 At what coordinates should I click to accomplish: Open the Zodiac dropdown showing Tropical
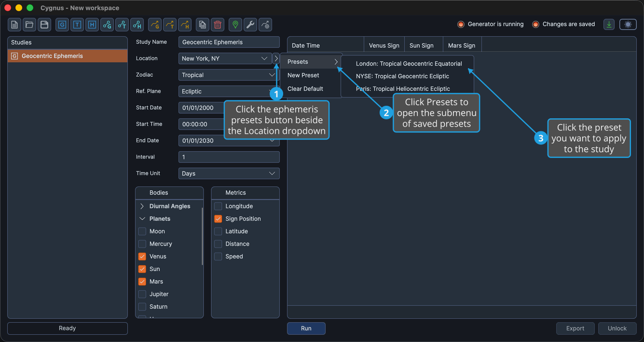(x=229, y=75)
